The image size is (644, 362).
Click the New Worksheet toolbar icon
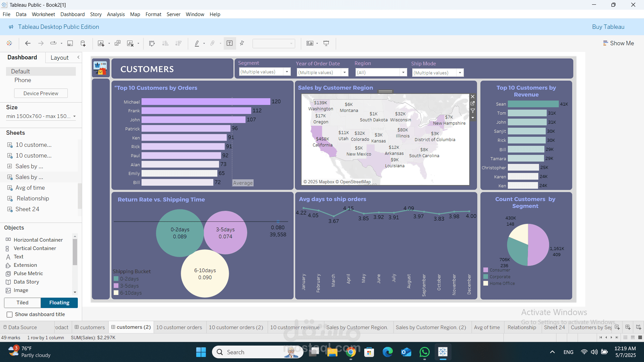[x=101, y=43]
